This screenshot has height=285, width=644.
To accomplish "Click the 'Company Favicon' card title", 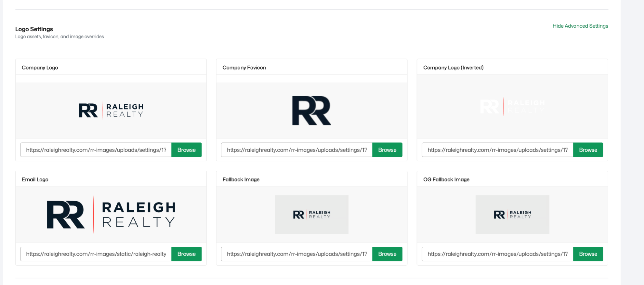I will 244,68.
